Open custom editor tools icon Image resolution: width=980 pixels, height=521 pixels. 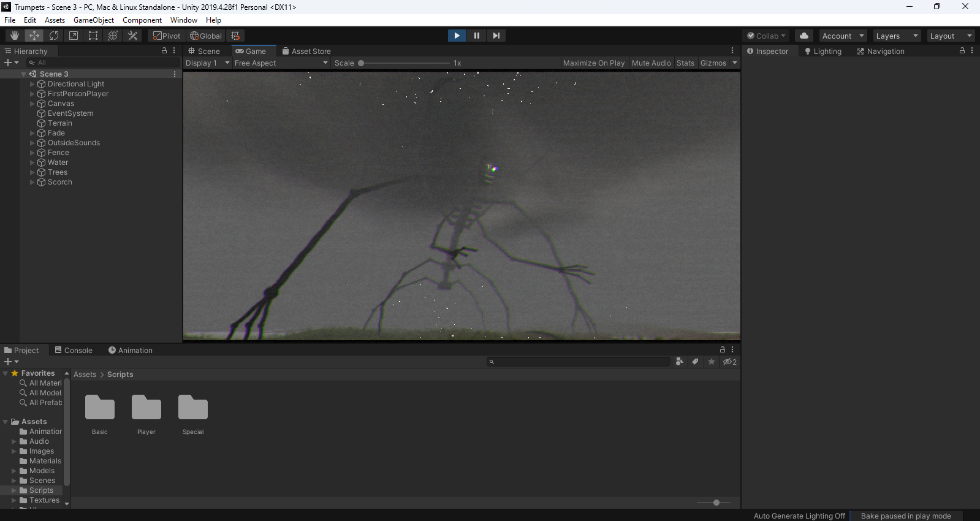click(132, 36)
